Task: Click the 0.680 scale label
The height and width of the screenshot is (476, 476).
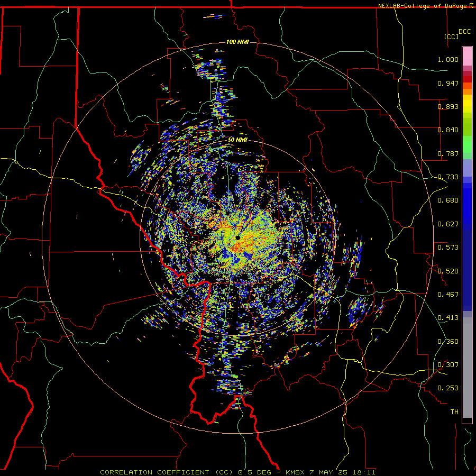Action: click(x=448, y=200)
